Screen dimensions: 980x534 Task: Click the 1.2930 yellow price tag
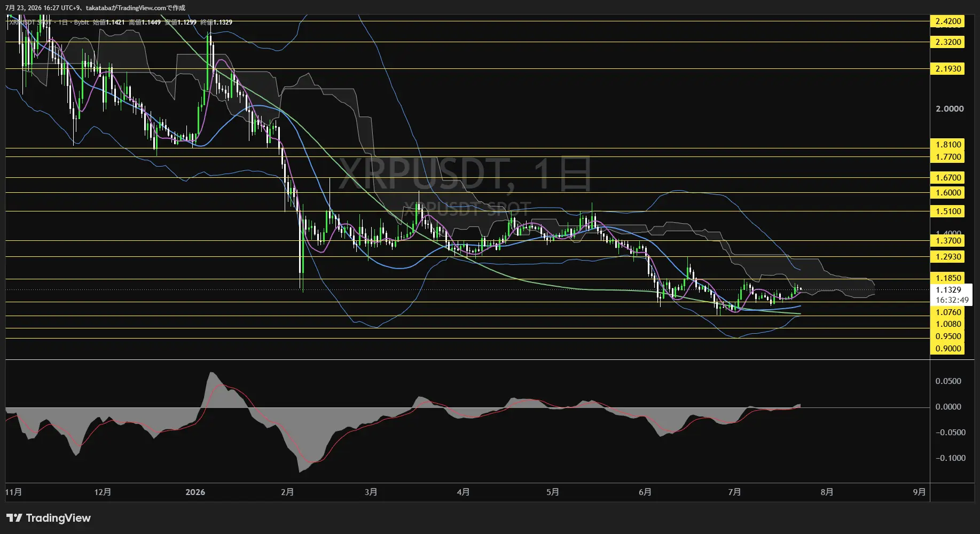948,256
